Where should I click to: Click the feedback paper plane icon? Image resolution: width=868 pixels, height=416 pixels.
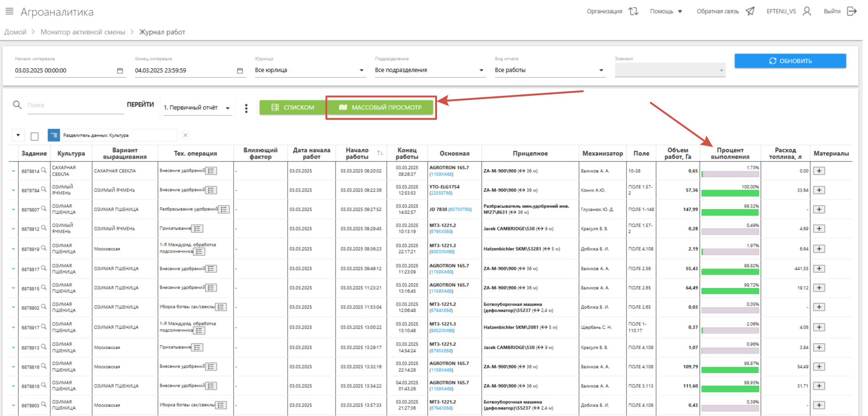750,11
